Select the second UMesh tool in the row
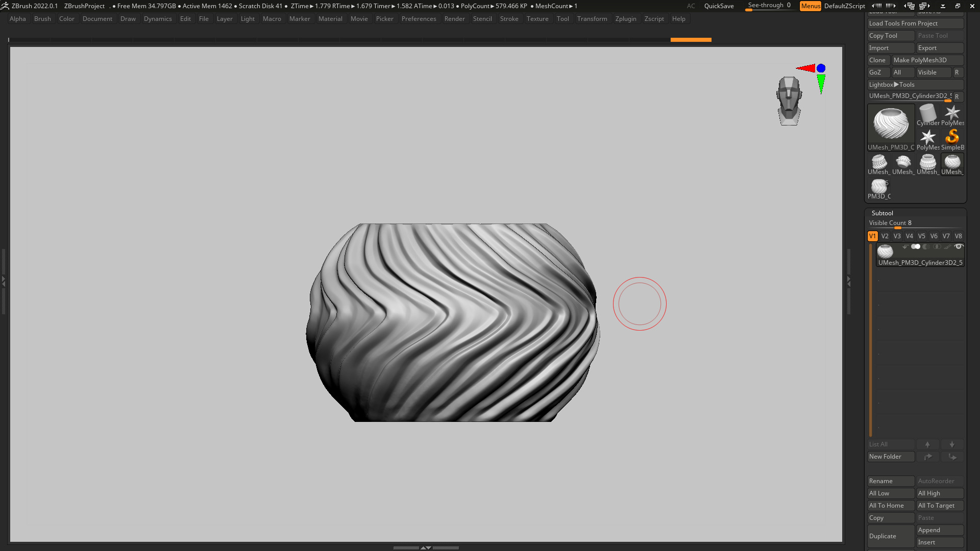The image size is (980, 551). pyautogui.click(x=903, y=164)
